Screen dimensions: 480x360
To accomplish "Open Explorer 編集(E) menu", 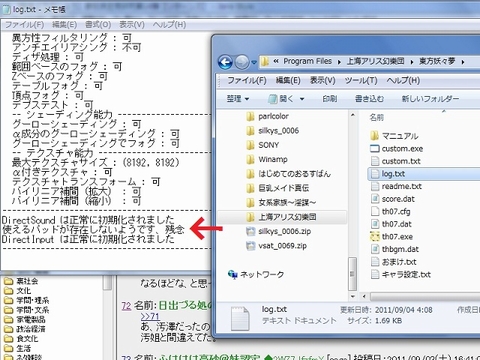I will click(288, 80).
